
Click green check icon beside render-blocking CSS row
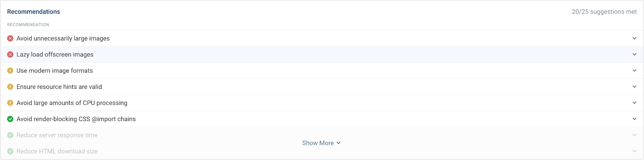click(x=10, y=119)
